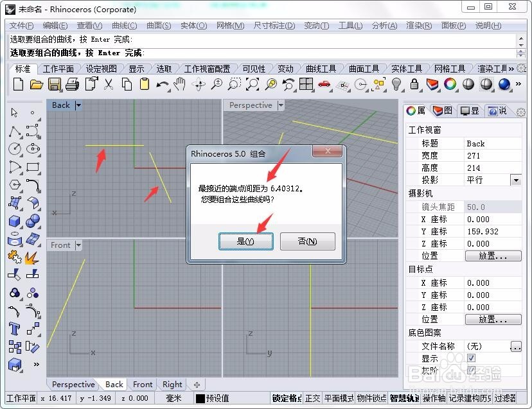
Task: Click the Zoom Extents icon
Action: (252, 84)
